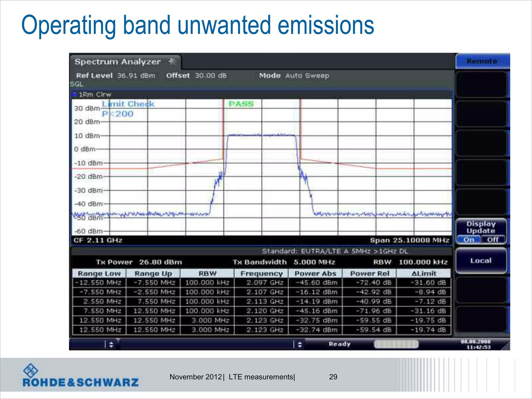The width and height of the screenshot is (532, 399).
Task: Click the CF 2.11 GHz readout
Action: 98,240
